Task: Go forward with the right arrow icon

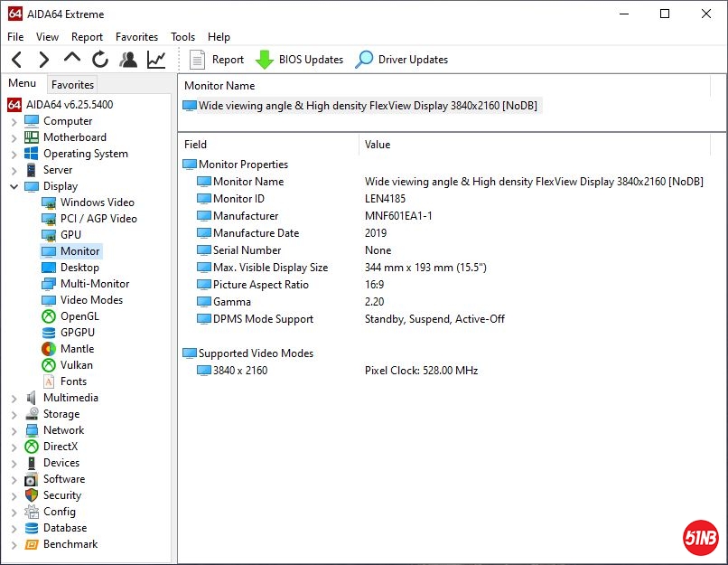Action: [x=43, y=60]
